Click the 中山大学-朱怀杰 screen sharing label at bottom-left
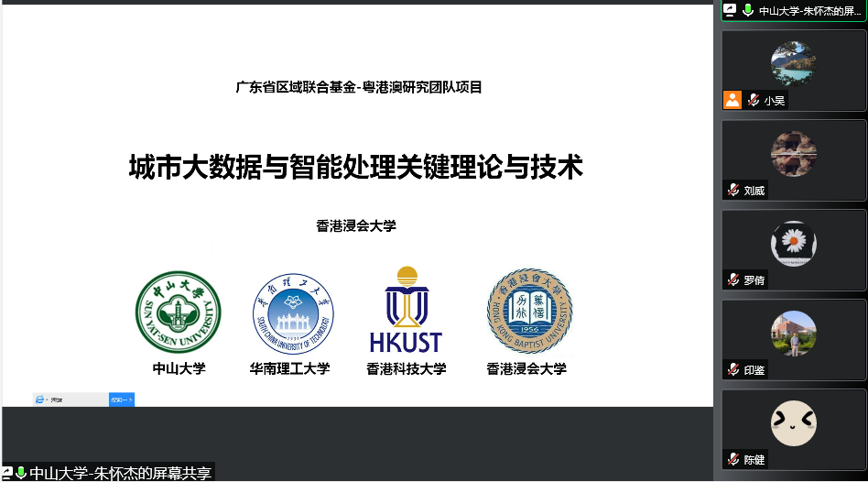The width and height of the screenshot is (868, 482). click(119, 473)
